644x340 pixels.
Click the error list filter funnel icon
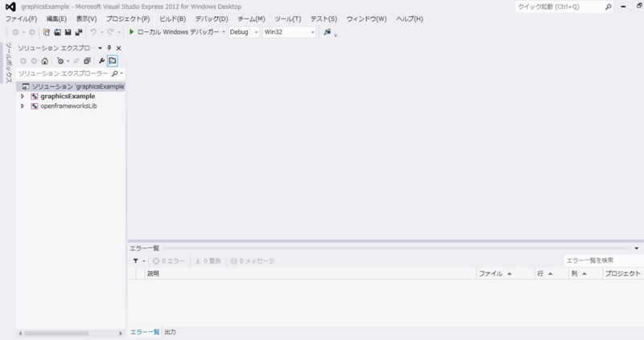tap(135, 261)
